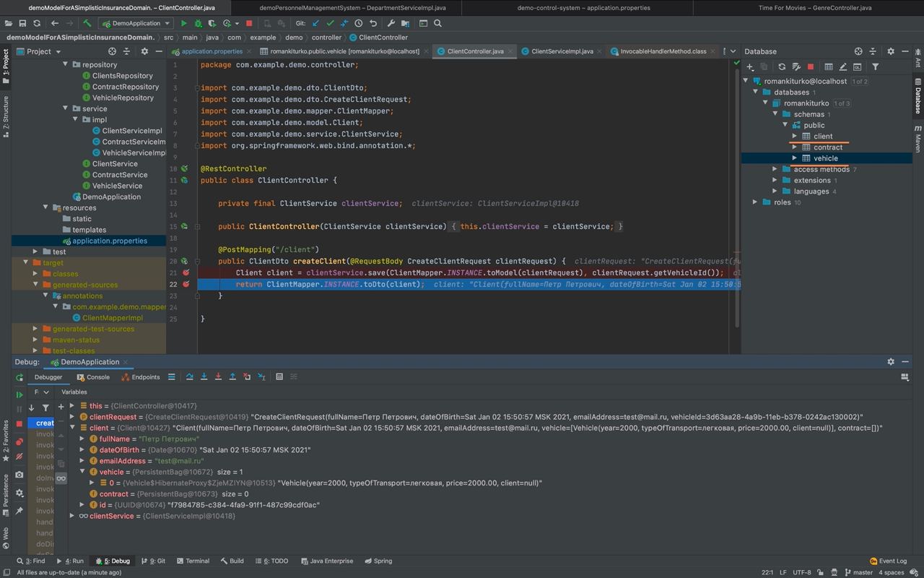Expand the client table in Database tree

point(794,136)
